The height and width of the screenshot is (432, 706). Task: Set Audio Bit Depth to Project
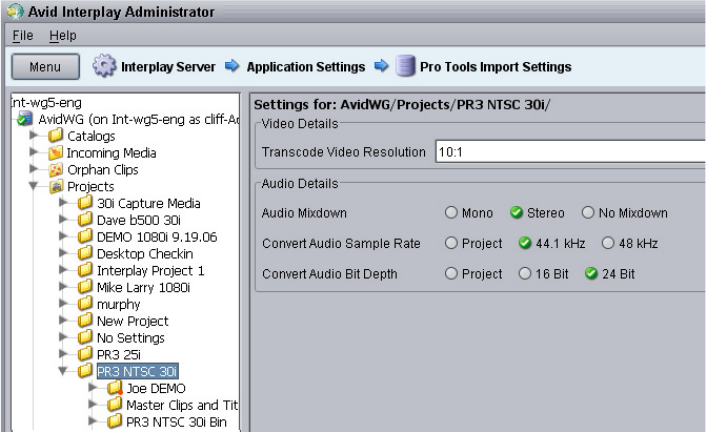point(451,273)
